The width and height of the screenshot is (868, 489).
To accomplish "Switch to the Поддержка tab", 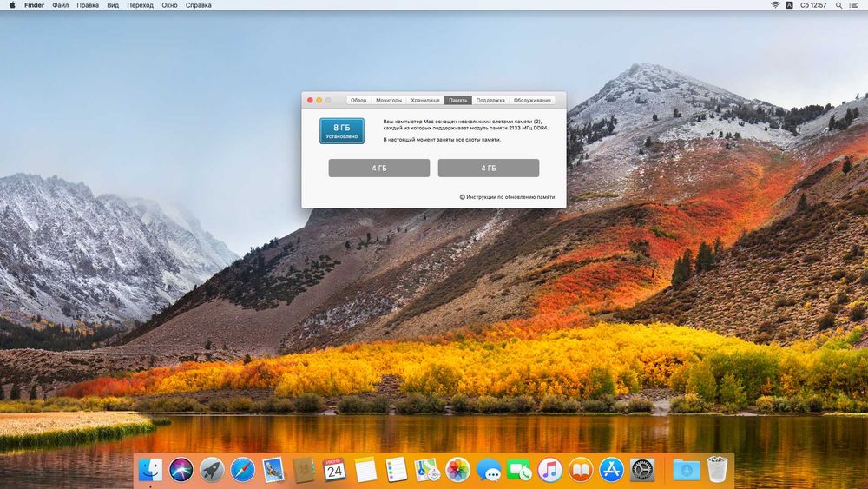I will 490,100.
